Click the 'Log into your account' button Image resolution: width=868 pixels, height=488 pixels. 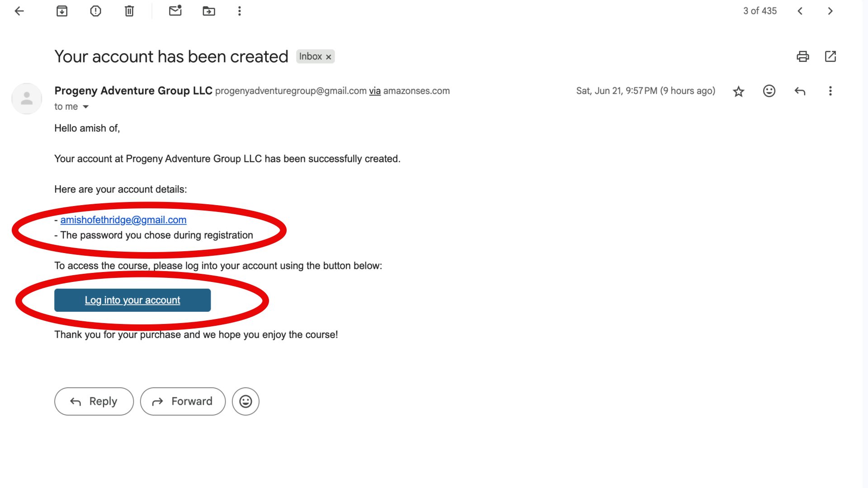click(132, 300)
